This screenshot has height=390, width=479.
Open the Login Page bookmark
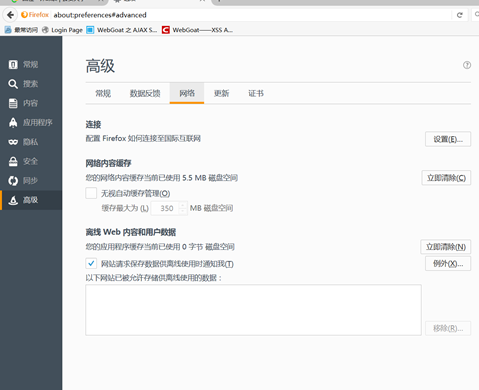(x=62, y=30)
